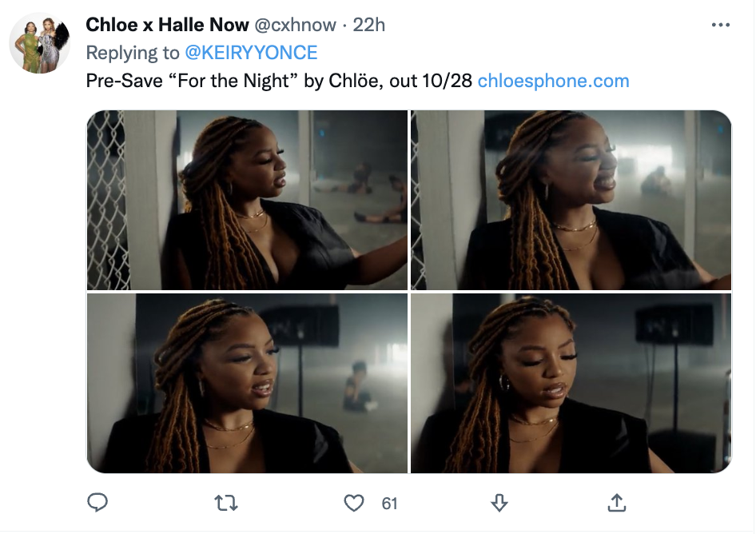This screenshot has width=756, height=534.
Task: Click the reply speech bubble icon
Action: pyautogui.click(x=97, y=502)
